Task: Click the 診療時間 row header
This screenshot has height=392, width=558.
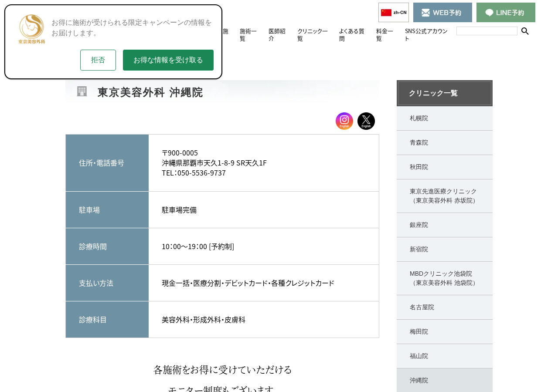Action: pyautogui.click(x=107, y=247)
